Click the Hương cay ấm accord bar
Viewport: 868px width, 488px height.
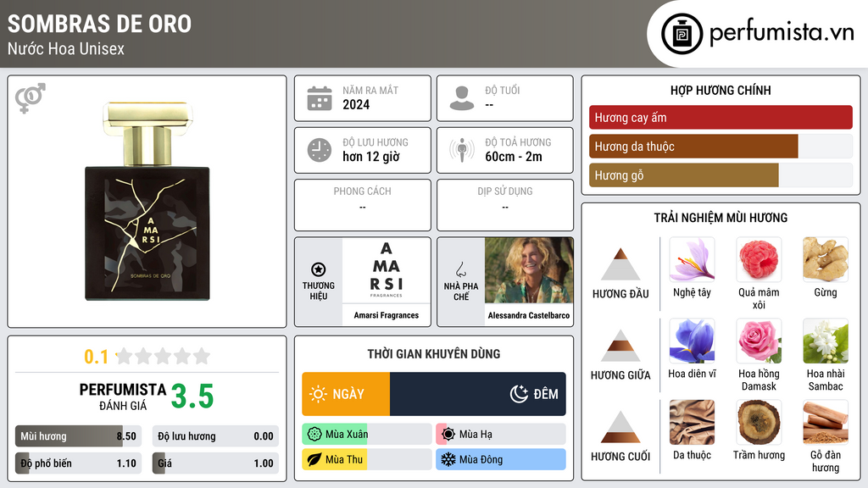click(721, 117)
